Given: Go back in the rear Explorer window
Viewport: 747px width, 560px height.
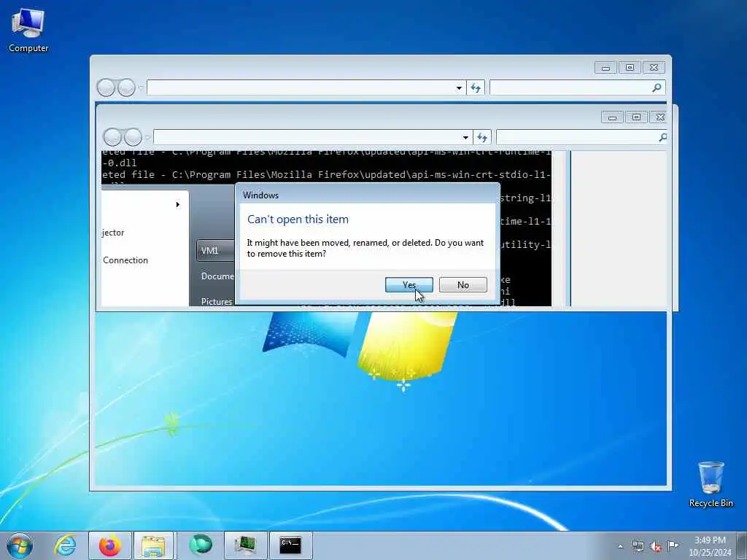Looking at the screenshot, I should [106, 87].
